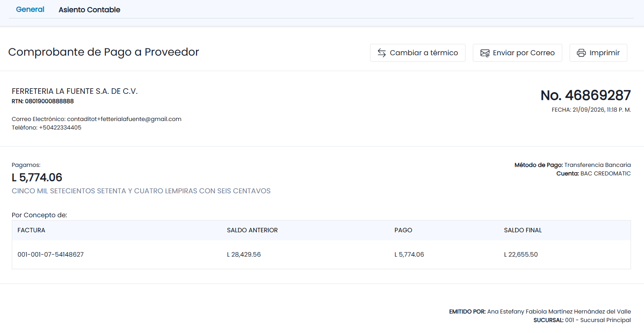Click the receipt number No. 46869287

pos(585,95)
